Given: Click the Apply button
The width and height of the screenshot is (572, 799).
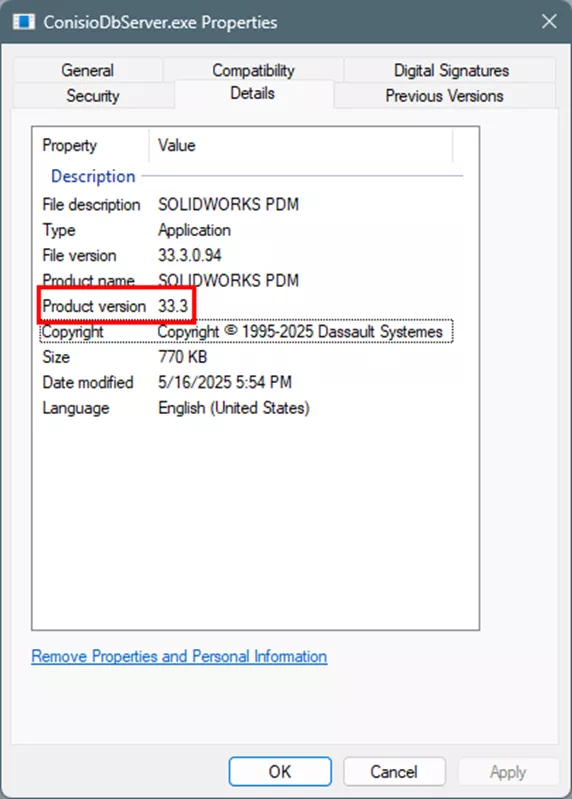Looking at the screenshot, I should (508, 771).
